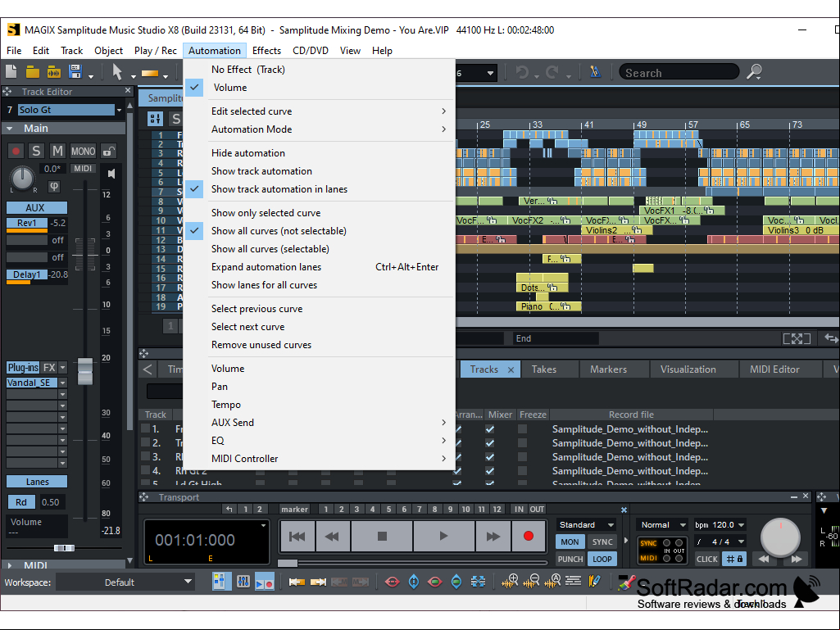Click the Rd automation read button
The image size is (840, 630).
(21, 502)
